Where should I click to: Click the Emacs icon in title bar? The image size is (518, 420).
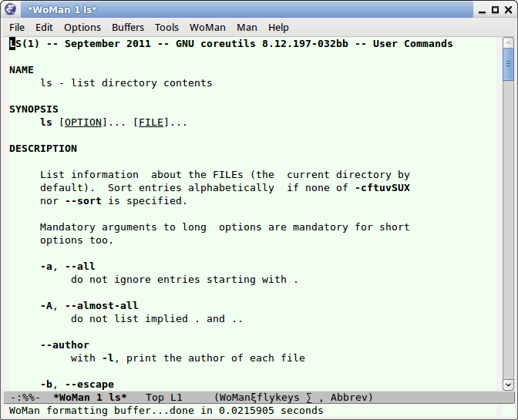coord(10,9)
